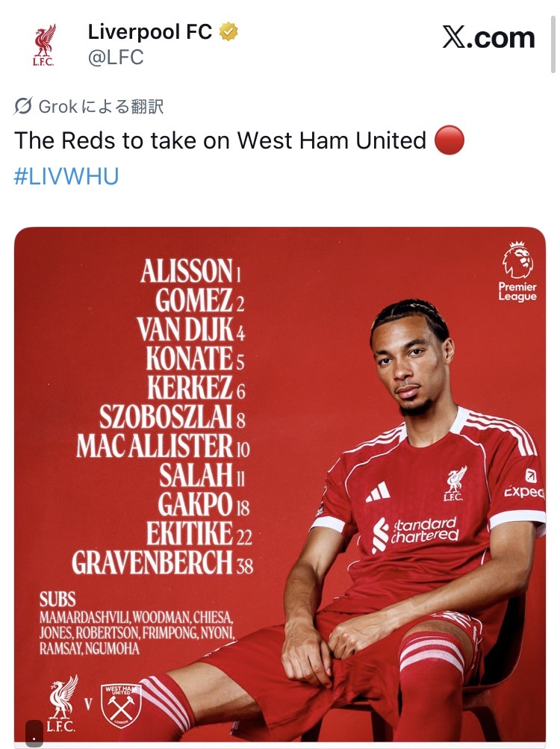This screenshot has width=560, height=749.
Task: Click the SUBS heading in the image
Action: [x=57, y=600]
